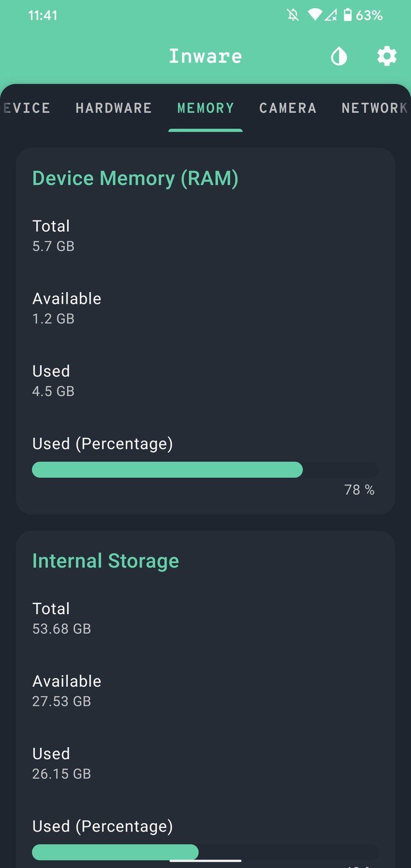Tap the battery status icon
411x868 pixels.
[x=348, y=15]
